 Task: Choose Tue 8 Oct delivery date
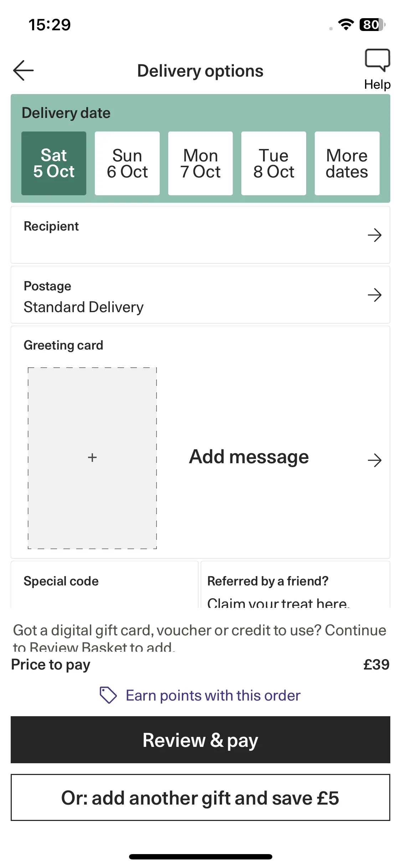tap(274, 163)
